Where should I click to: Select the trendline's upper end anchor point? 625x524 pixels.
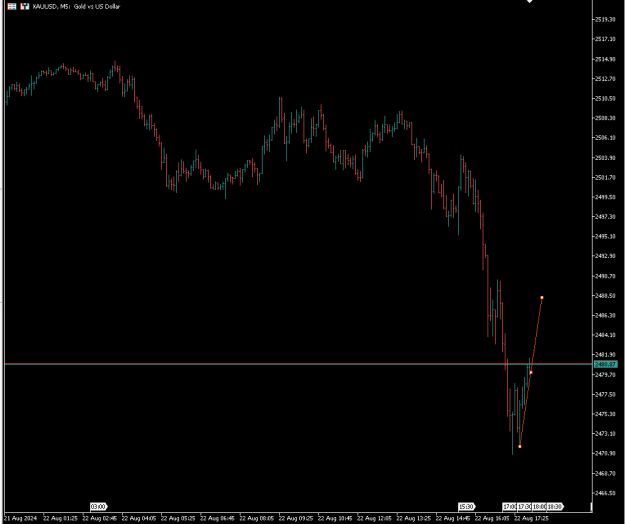pyautogui.click(x=542, y=298)
